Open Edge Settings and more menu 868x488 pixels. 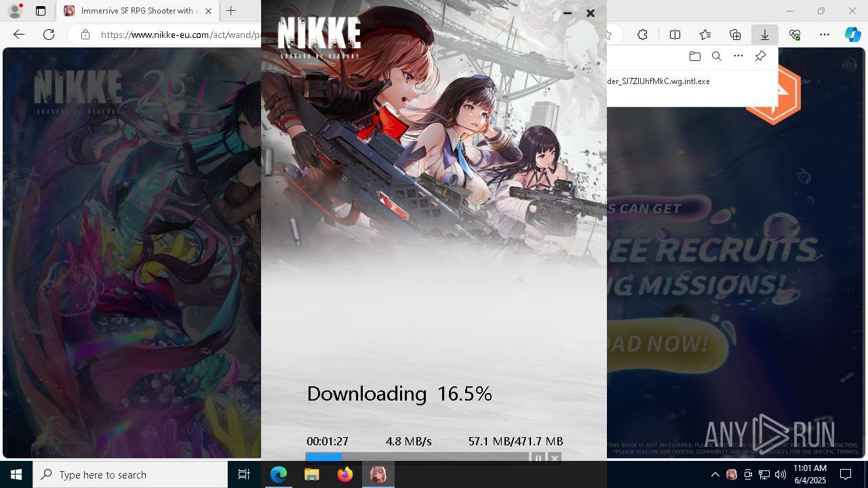pyautogui.click(x=825, y=35)
